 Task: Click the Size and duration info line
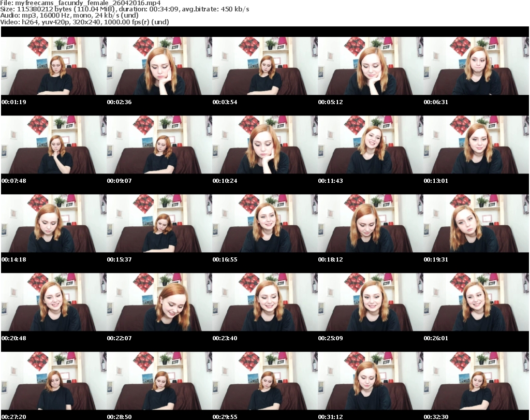click(x=125, y=9)
